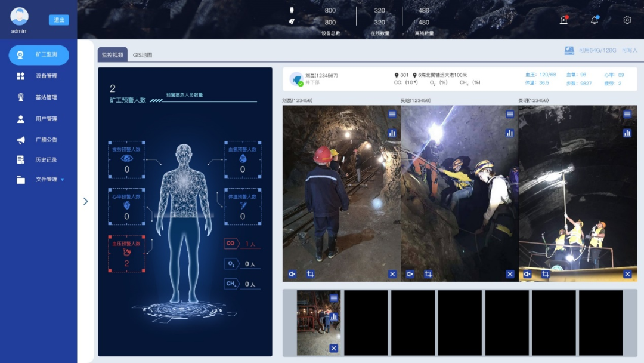Unmute the 刘磊 video feed
The image size is (644, 363).
coord(292,274)
